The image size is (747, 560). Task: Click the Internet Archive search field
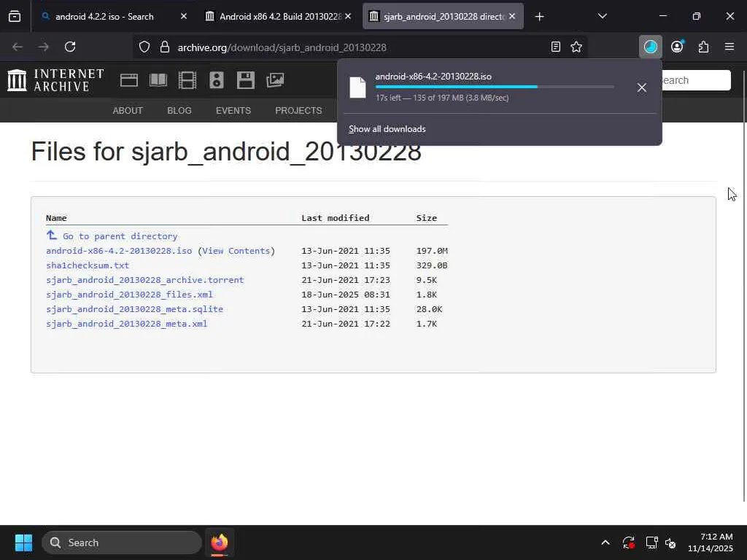[694, 80]
